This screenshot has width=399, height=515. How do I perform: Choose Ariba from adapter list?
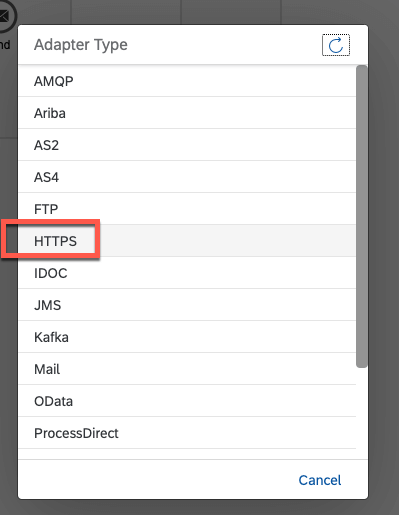coord(187,113)
